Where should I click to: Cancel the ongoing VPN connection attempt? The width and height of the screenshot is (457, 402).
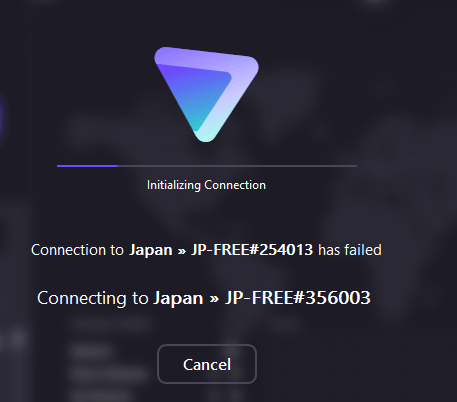pos(207,364)
